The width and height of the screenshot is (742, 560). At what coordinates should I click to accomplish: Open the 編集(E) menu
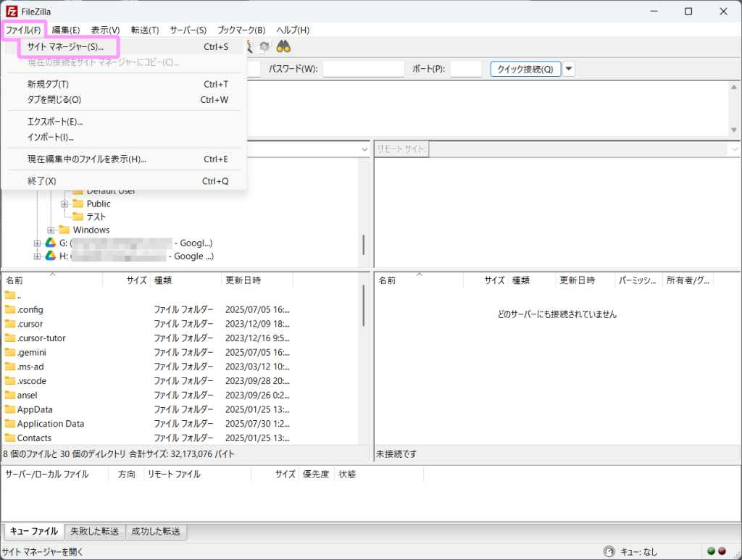tap(66, 30)
